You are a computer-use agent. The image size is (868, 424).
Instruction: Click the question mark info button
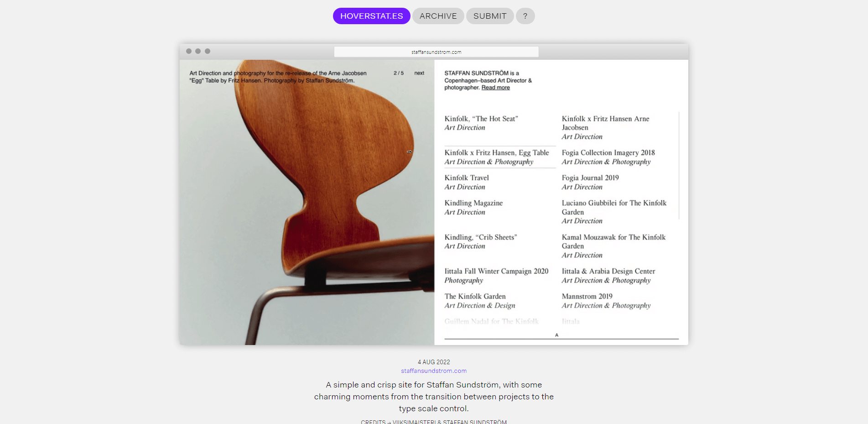pos(525,16)
